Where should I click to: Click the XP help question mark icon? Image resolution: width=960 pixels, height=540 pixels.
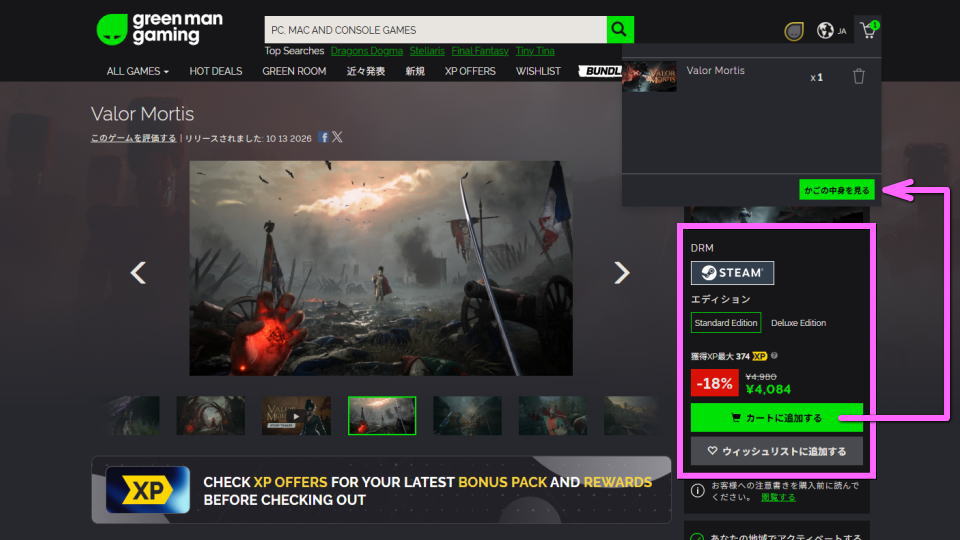coord(774,356)
